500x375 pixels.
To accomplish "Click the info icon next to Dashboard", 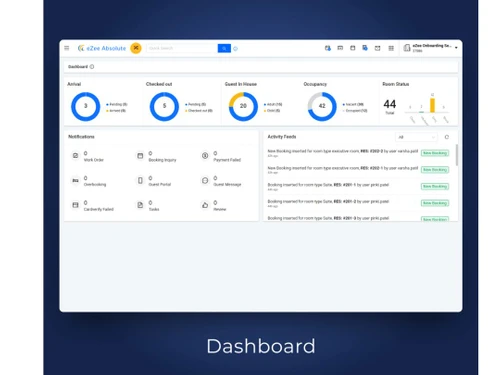I will click(92, 67).
